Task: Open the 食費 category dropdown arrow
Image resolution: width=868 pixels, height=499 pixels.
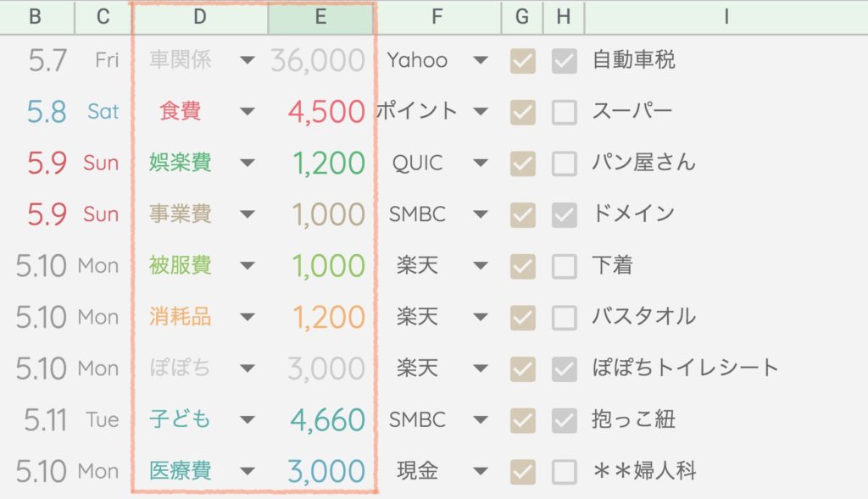Action: (247, 112)
